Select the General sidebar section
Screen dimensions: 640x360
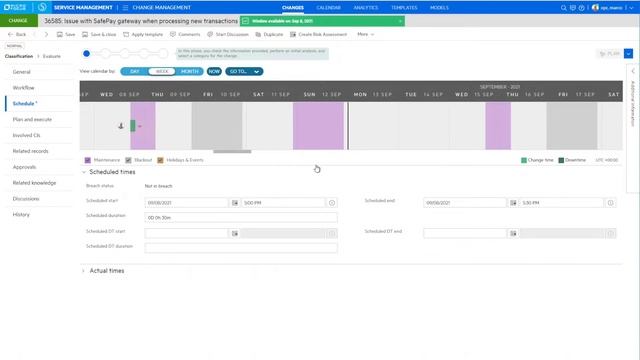tap(22, 72)
